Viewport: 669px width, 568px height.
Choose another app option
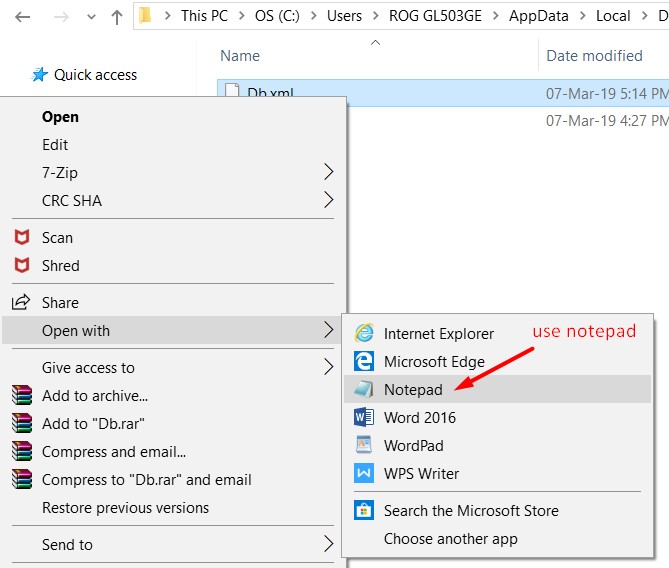[450, 538]
